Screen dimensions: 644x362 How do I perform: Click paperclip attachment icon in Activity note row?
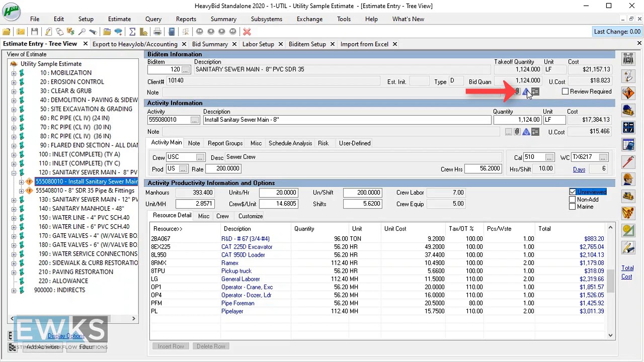click(516, 132)
